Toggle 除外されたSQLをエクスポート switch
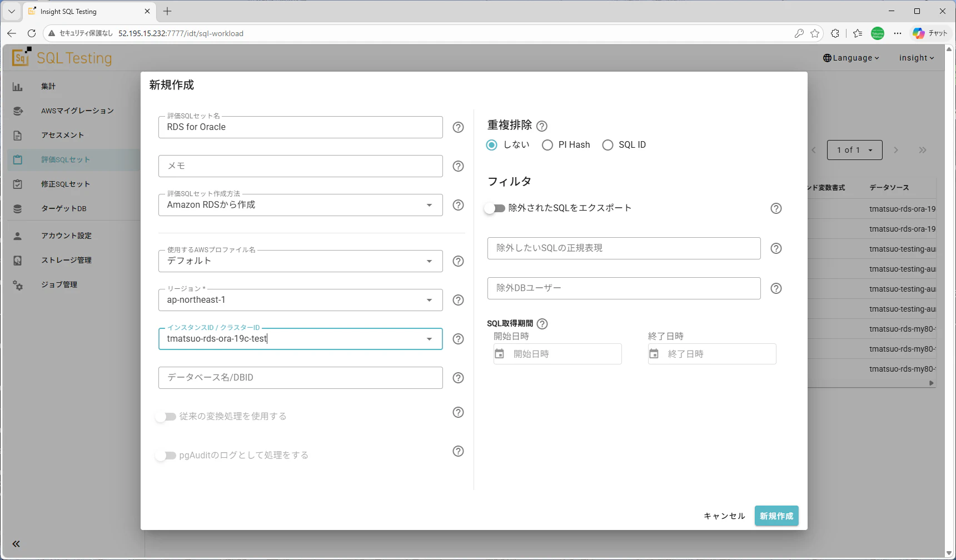The image size is (956, 560). click(x=494, y=208)
